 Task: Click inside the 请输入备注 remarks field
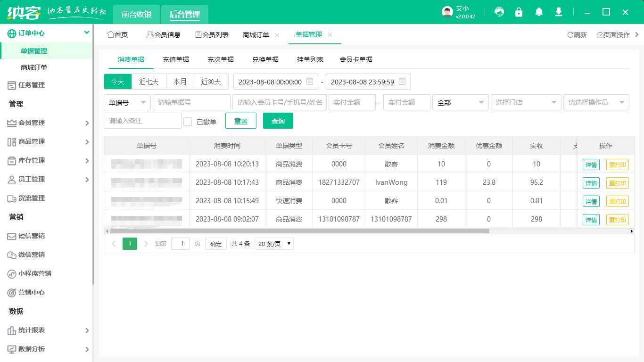click(x=142, y=120)
